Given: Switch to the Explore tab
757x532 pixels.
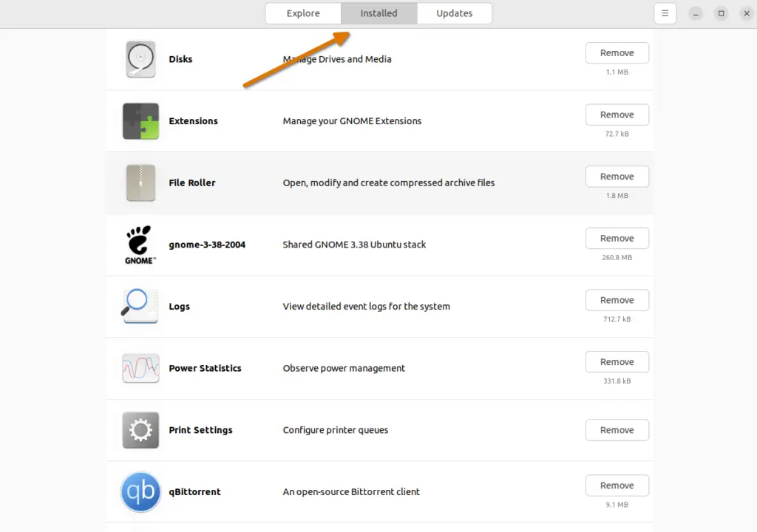Looking at the screenshot, I should pyautogui.click(x=302, y=13).
